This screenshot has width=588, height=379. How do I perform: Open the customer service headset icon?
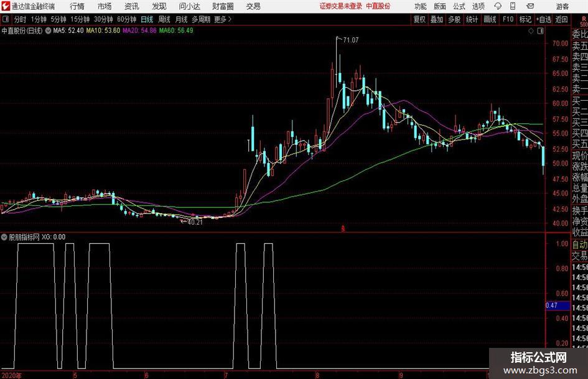pyautogui.click(x=498, y=6)
